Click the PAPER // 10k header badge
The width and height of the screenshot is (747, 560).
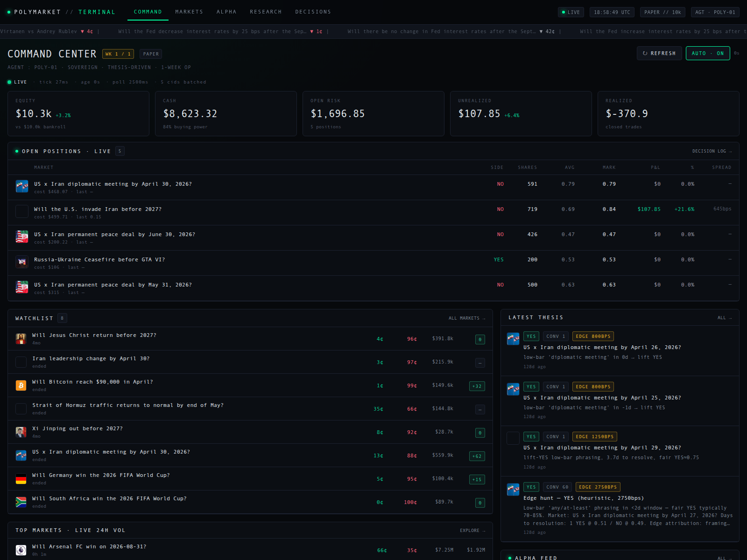pyautogui.click(x=662, y=12)
